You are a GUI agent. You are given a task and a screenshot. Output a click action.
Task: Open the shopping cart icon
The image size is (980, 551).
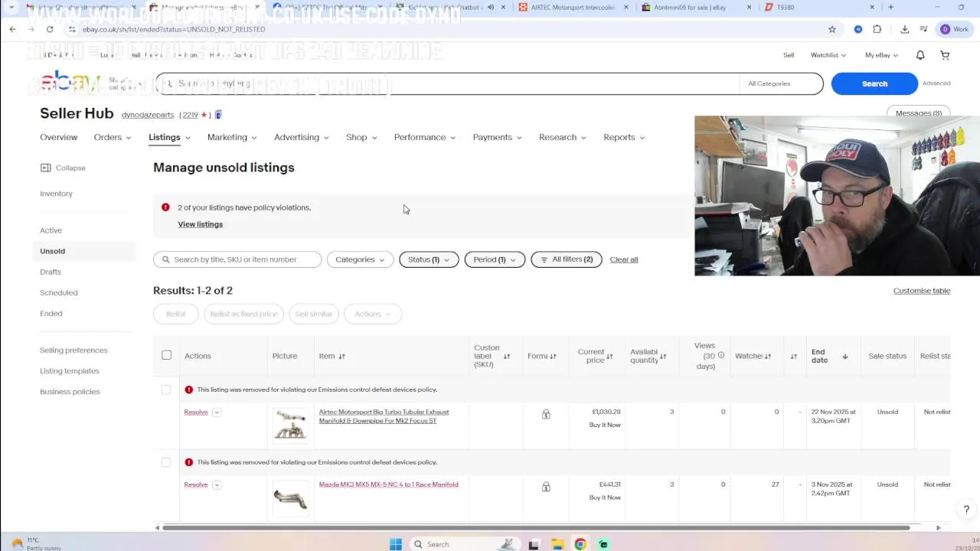pyautogui.click(x=945, y=55)
